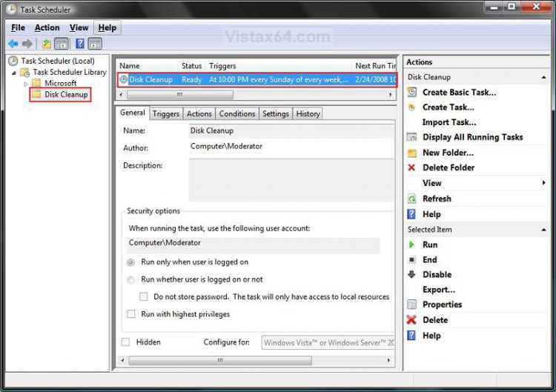The height and width of the screenshot is (392, 556).
Task: Click the task list horizontal scrollbar thumb
Action: tap(180, 95)
